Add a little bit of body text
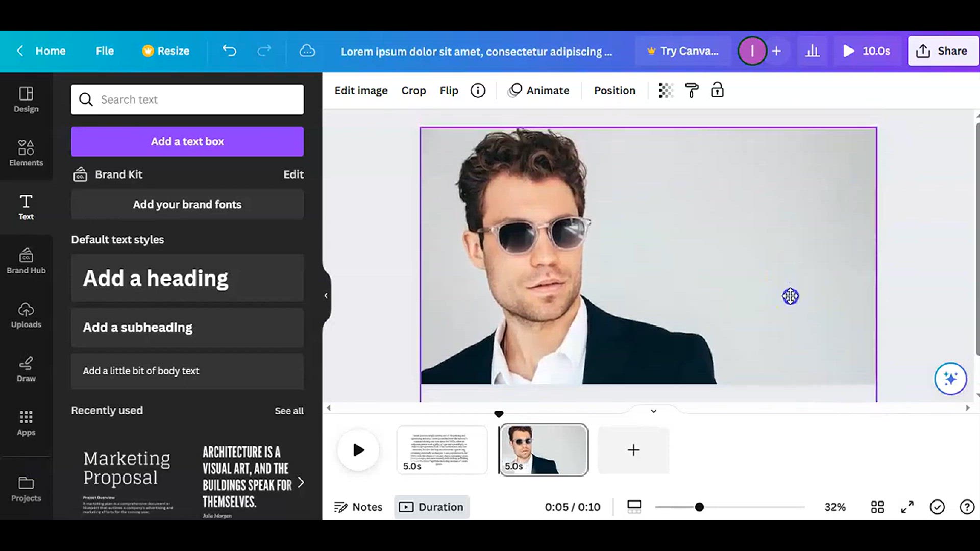 (x=187, y=371)
